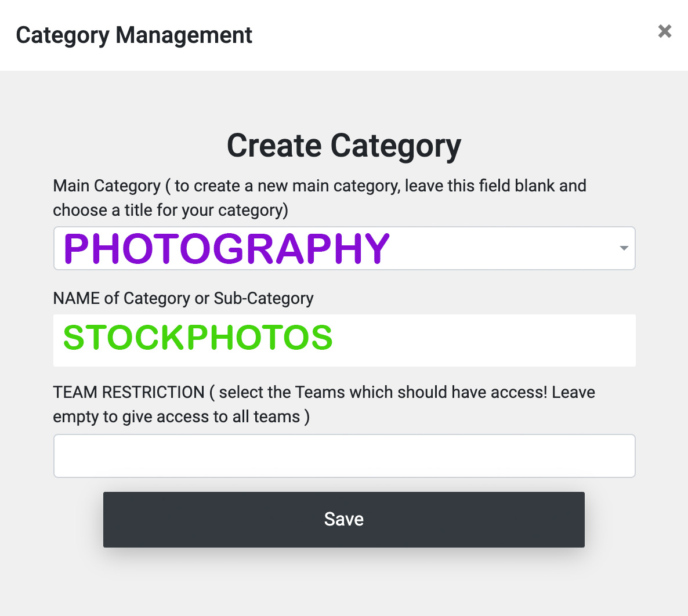Click the dropdown arrow beside PHOTOGRAPHY
Viewport: 688px width, 616px height.
[624, 248]
